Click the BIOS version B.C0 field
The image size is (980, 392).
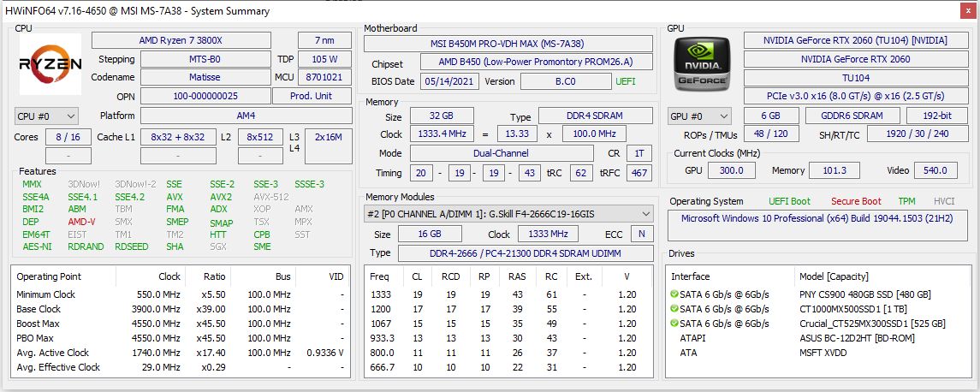(x=566, y=81)
